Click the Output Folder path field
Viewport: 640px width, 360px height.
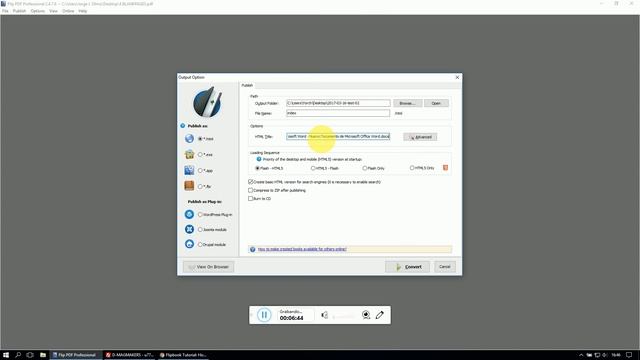coord(338,103)
